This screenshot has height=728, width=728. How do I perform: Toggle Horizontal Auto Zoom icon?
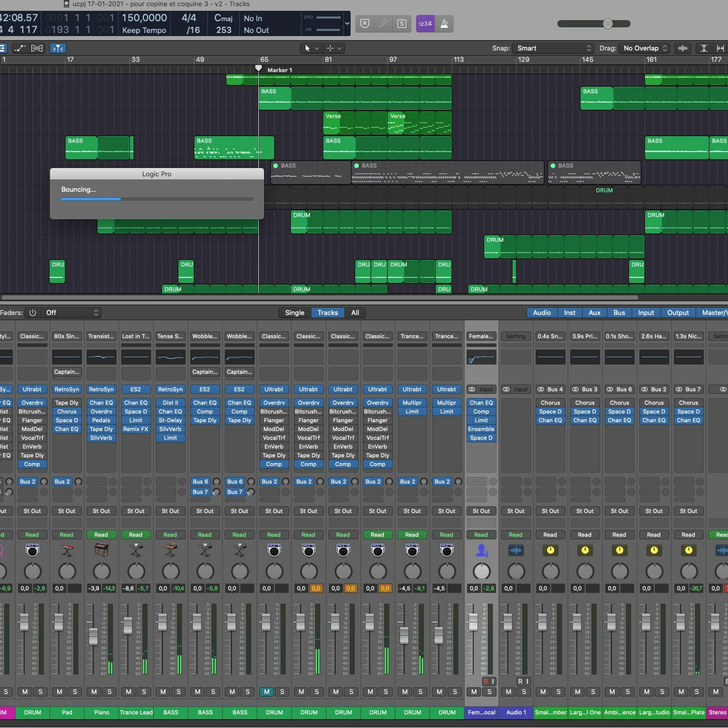pos(720,48)
